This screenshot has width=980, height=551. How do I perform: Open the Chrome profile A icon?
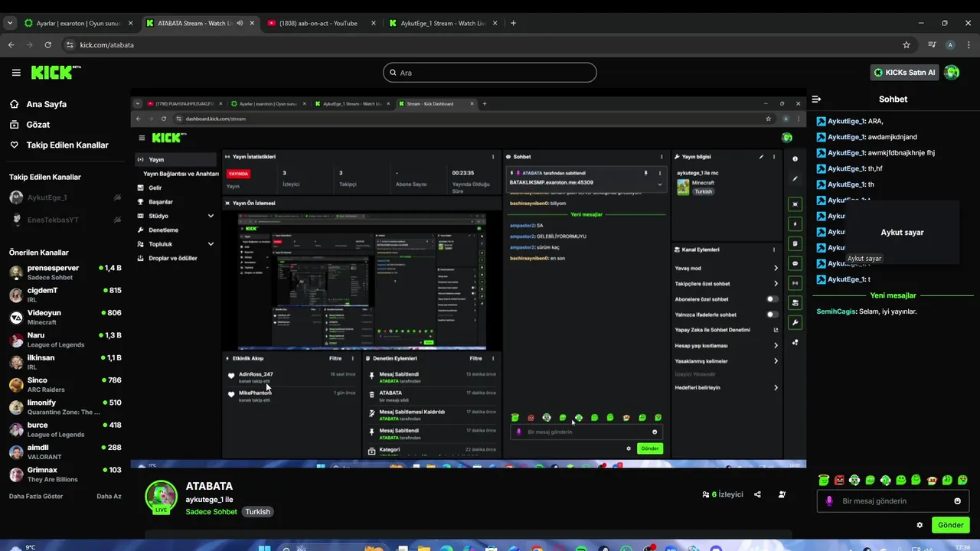(950, 44)
